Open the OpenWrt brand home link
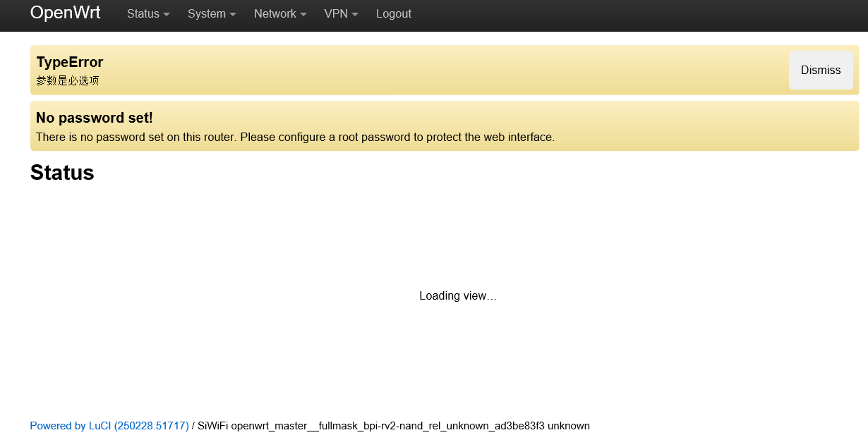 [65, 13]
